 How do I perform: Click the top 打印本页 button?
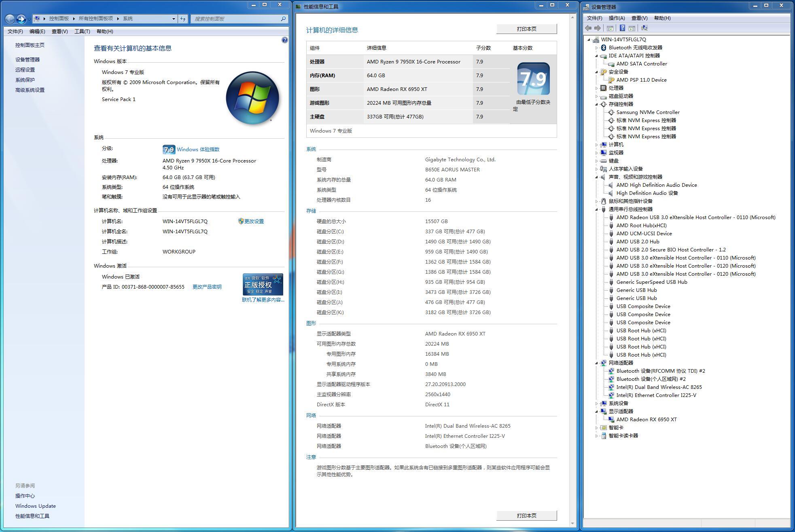click(x=526, y=29)
